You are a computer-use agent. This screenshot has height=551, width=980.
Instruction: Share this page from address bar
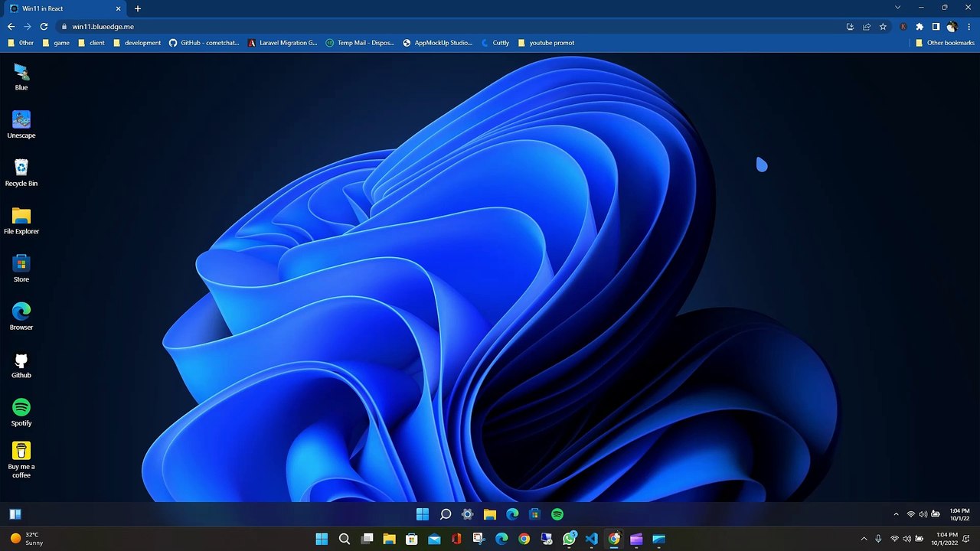867,26
